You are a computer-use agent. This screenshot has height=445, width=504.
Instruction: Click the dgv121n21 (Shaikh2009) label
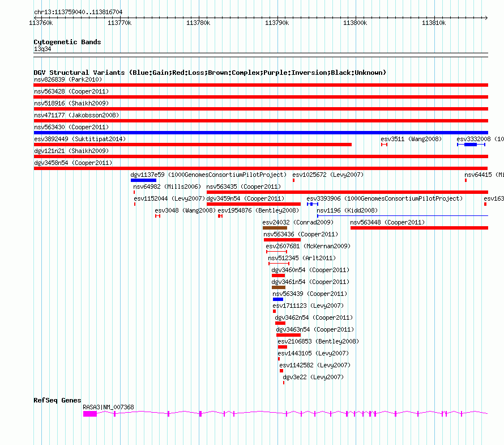tap(71, 151)
